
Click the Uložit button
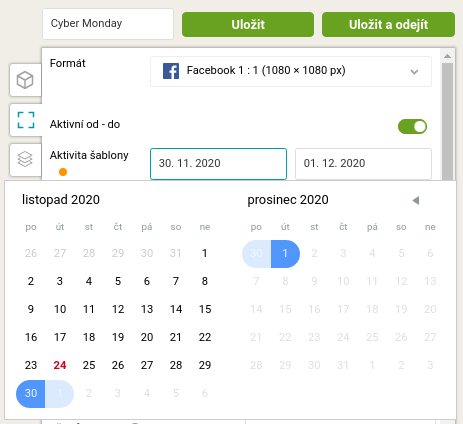(x=248, y=25)
